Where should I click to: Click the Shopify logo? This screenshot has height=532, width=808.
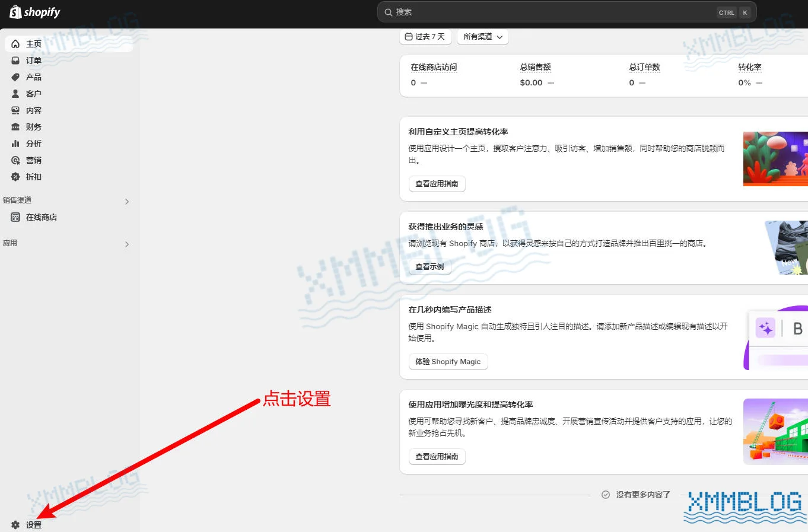35,12
